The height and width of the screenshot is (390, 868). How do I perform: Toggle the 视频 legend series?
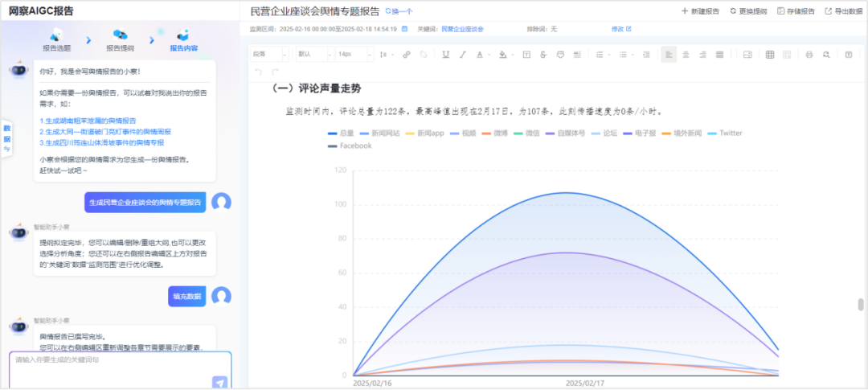click(463, 133)
